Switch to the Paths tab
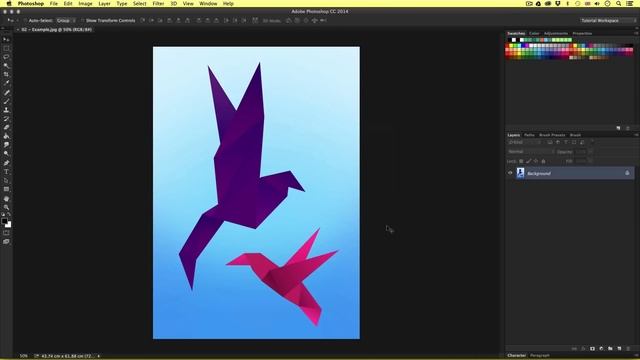 click(x=529, y=135)
